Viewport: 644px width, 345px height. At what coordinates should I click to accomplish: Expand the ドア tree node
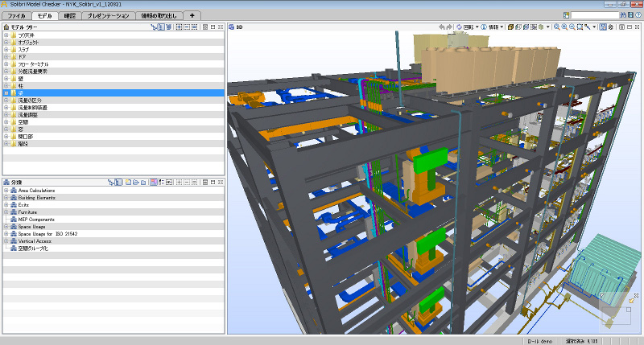coord(6,56)
